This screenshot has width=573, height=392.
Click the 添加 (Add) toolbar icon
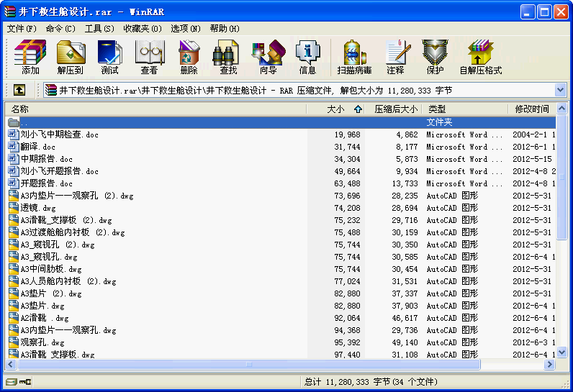coord(31,58)
